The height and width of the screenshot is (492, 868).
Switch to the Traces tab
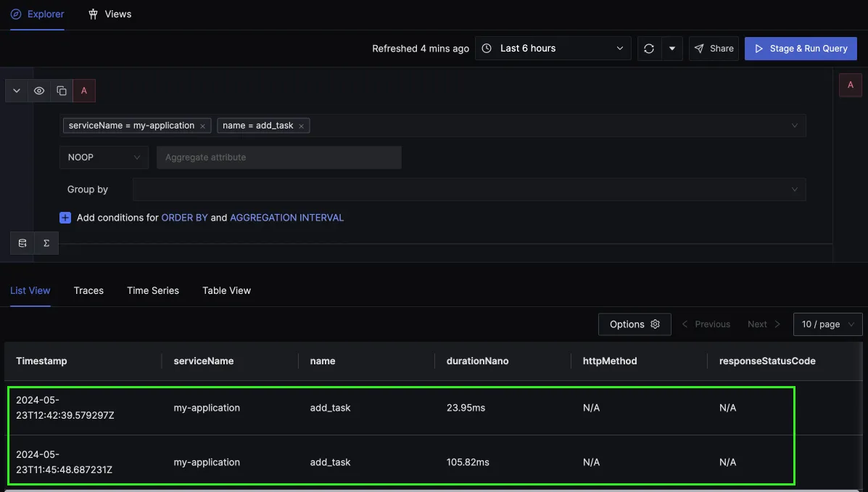click(88, 291)
